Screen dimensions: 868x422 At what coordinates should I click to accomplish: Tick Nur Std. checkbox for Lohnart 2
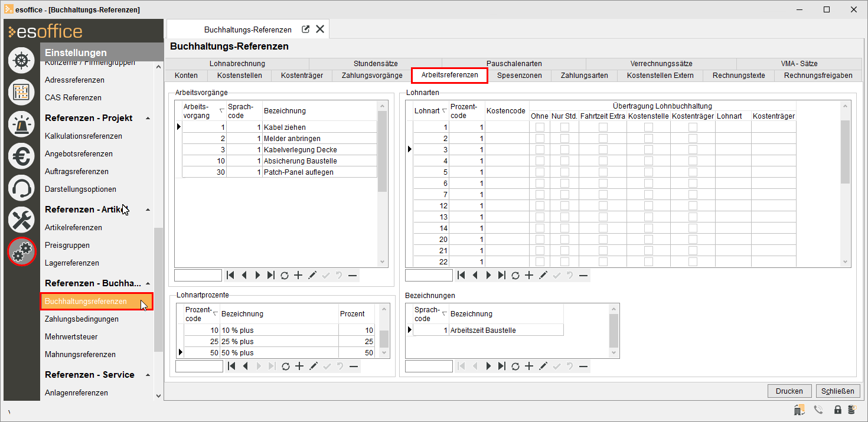(564, 138)
